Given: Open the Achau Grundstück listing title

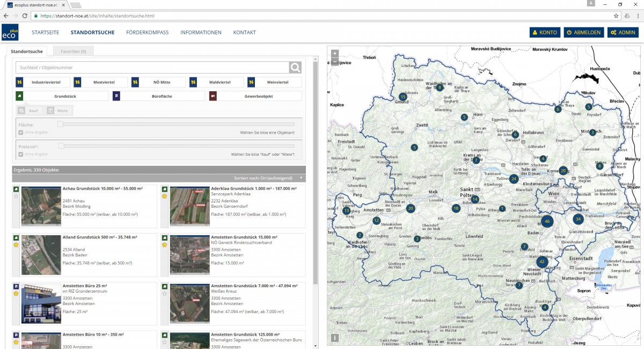Looking at the screenshot, I should coord(103,189).
